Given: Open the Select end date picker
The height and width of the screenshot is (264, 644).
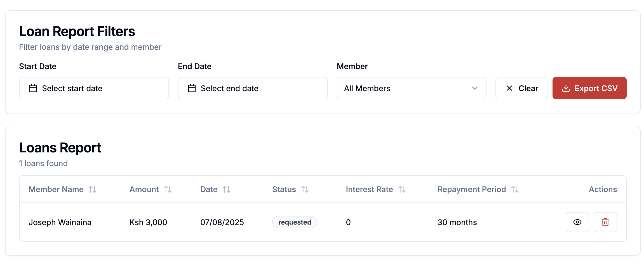Looking at the screenshot, I should pyautogui.click(x=253, y=88).
